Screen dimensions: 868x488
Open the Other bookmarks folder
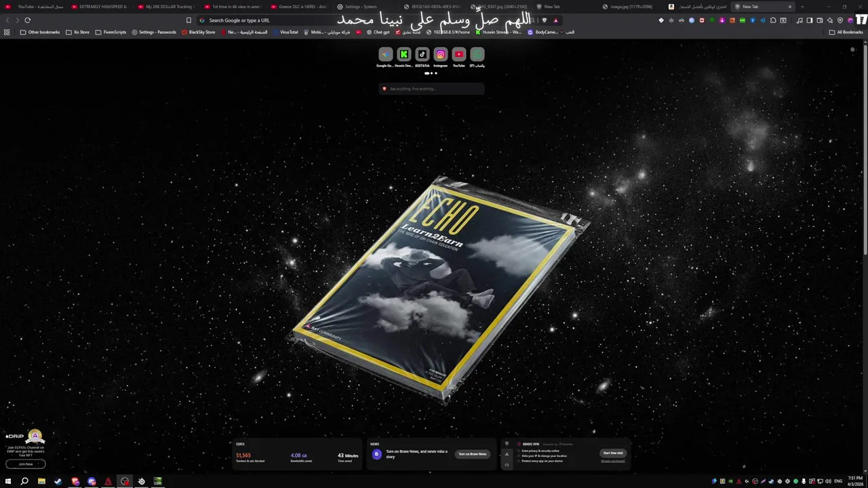(40, 32)
